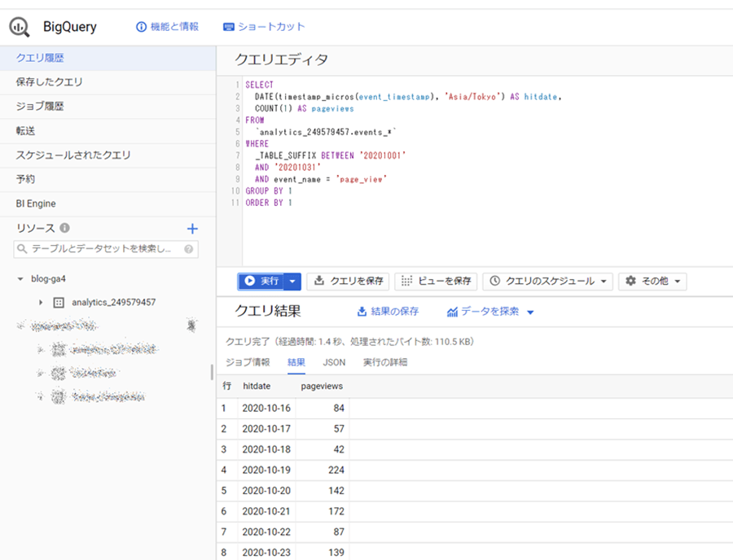Click the gear icon on その他

tap(630, 281)
